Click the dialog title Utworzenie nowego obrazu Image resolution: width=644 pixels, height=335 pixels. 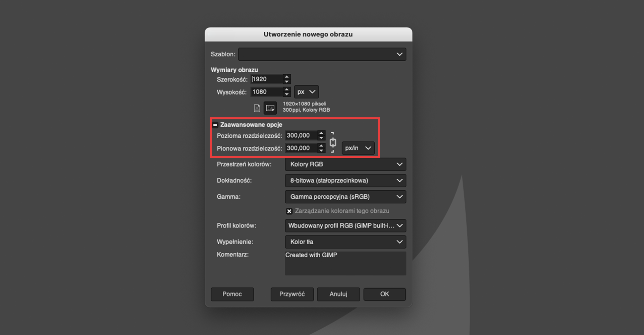pos(308,35)
